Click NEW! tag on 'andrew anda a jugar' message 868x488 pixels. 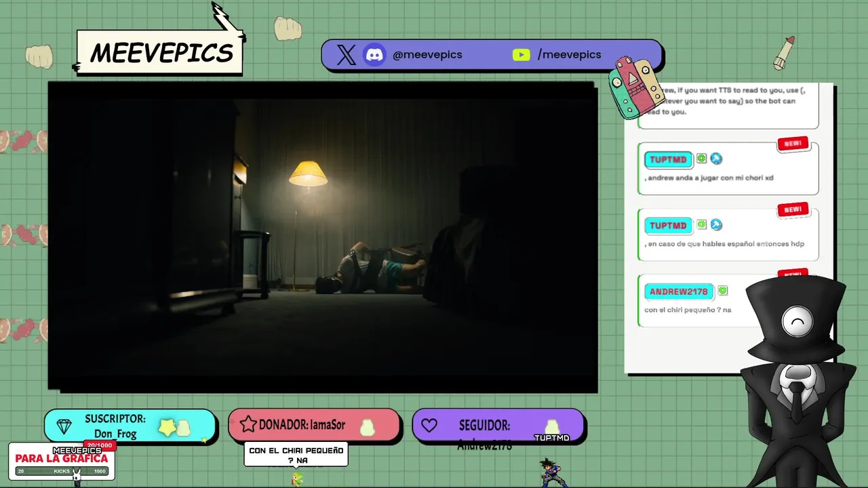tap(793, 144)
